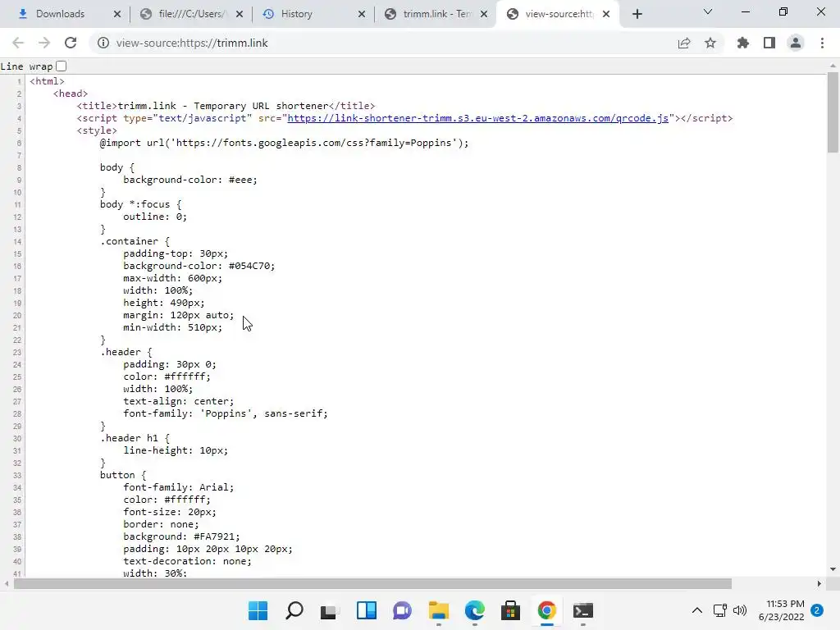Open File Explorer from taskbar
The height and width of the screenshot is (630, 840).
[439, 610]
